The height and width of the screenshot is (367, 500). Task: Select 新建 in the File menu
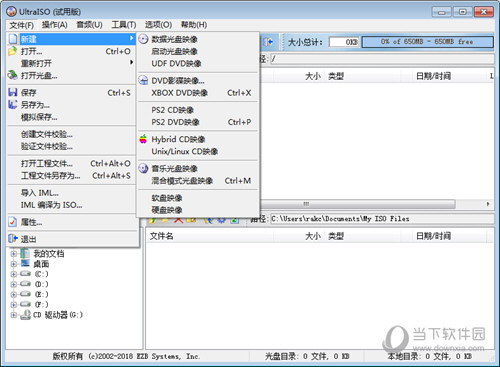pos(71,39)
